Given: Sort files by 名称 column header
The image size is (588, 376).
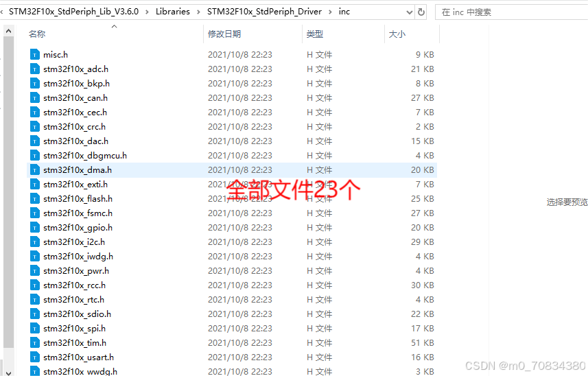Looking at the screenshot, I should point(37,34).
